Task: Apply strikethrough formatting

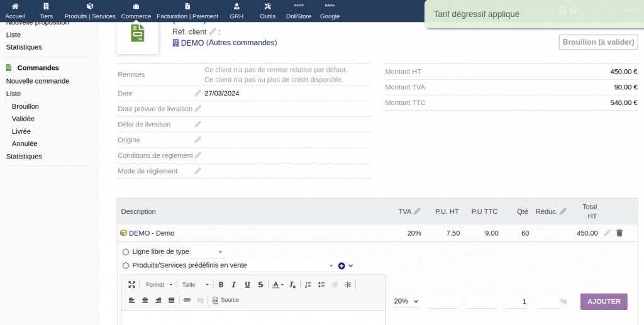Action: [x=260, y=285]
